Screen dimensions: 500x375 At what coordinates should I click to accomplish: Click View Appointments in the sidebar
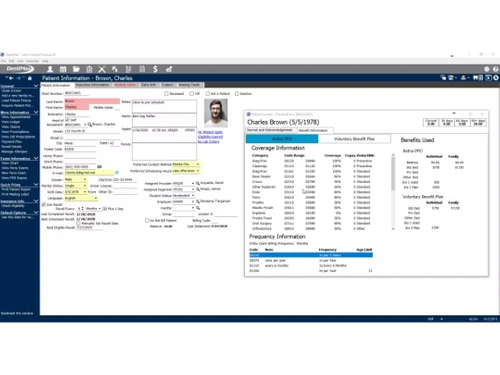16,117
